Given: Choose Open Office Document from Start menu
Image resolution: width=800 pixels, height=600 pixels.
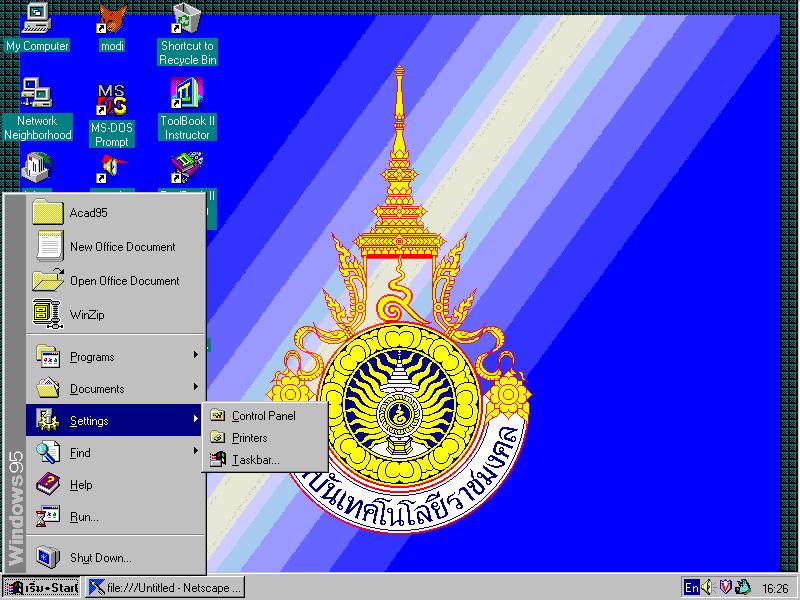Looking at the screenshot, I should 116,281.
